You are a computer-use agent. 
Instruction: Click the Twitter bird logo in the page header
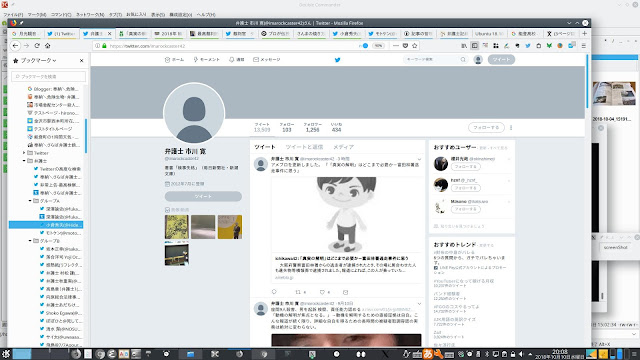(338, 60)
